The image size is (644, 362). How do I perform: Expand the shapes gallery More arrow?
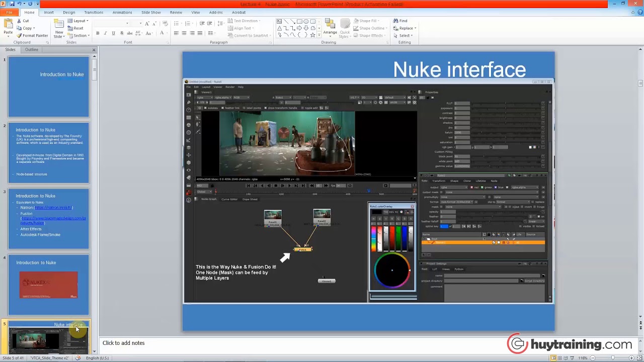[318, 36]
